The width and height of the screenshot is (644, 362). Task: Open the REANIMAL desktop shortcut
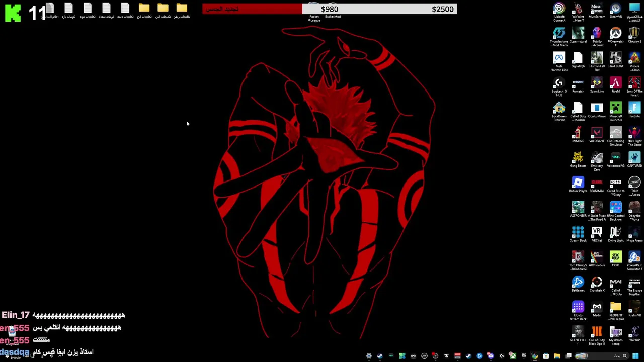(x=597, y=185)
